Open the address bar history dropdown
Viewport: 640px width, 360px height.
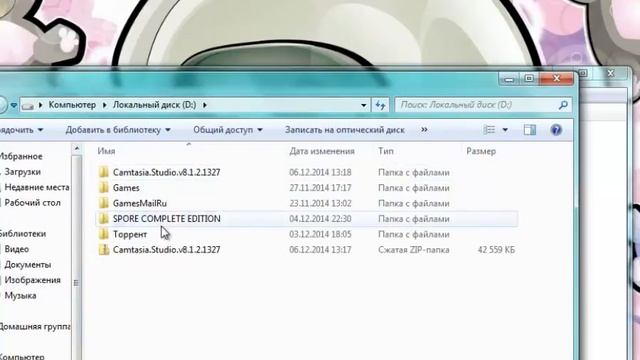tap(363, 105)
